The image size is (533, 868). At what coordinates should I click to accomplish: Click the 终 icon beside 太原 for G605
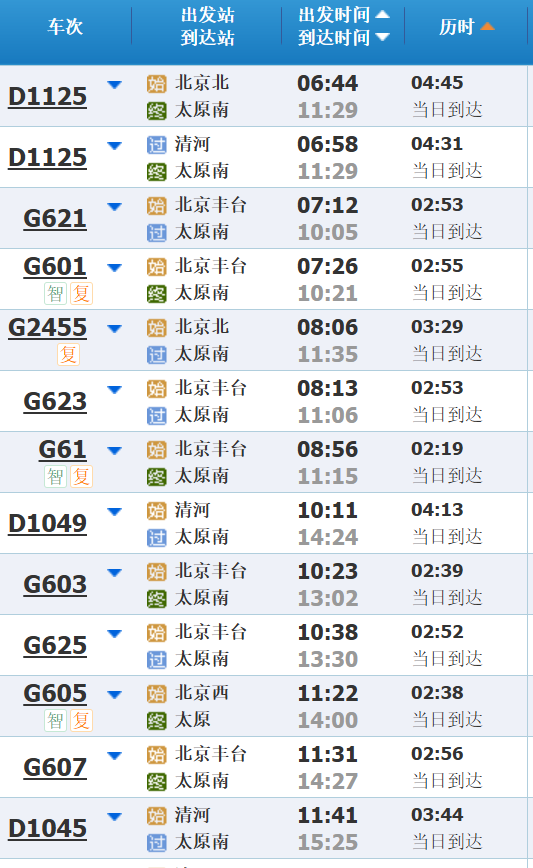(x=157, y=721)
